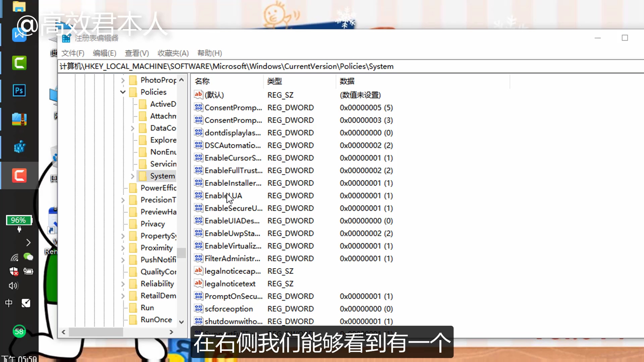Click the 中 input method indicator
This screenshot has height=362, width=644.
point(9,303)
